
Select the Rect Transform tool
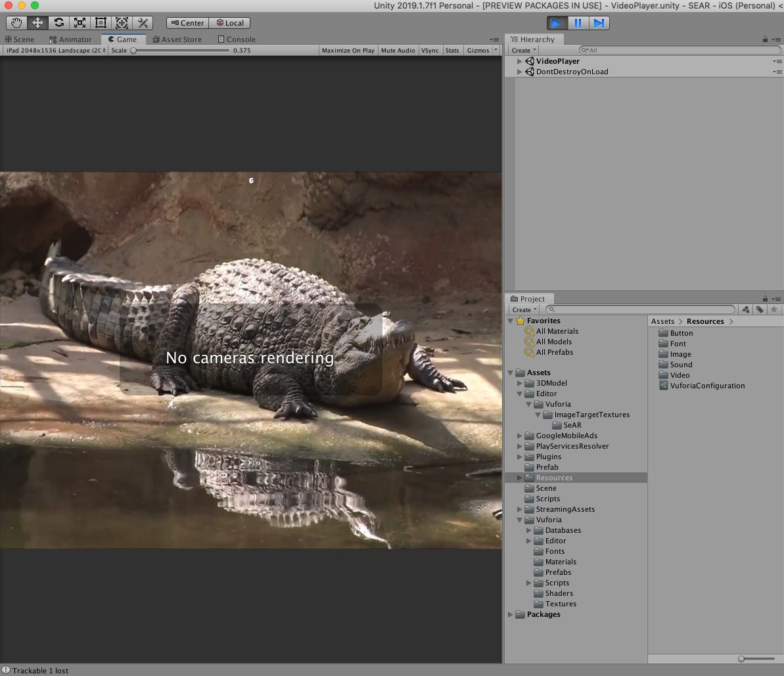[101, 23]
